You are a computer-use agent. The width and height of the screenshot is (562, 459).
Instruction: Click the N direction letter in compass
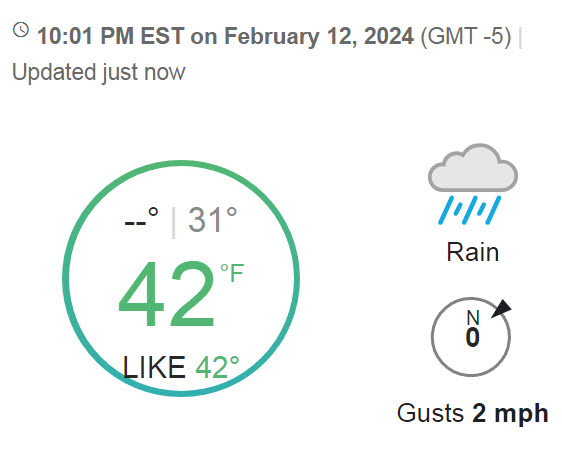click(473, 318)
